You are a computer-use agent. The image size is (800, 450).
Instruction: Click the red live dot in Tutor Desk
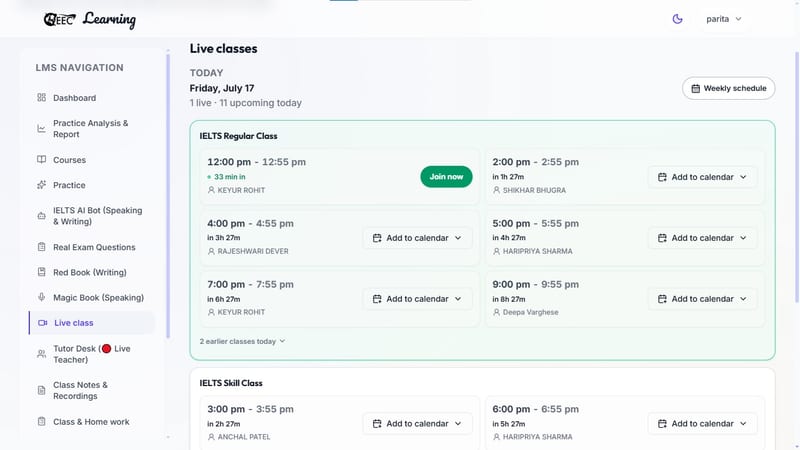click(x=107, y=348)
